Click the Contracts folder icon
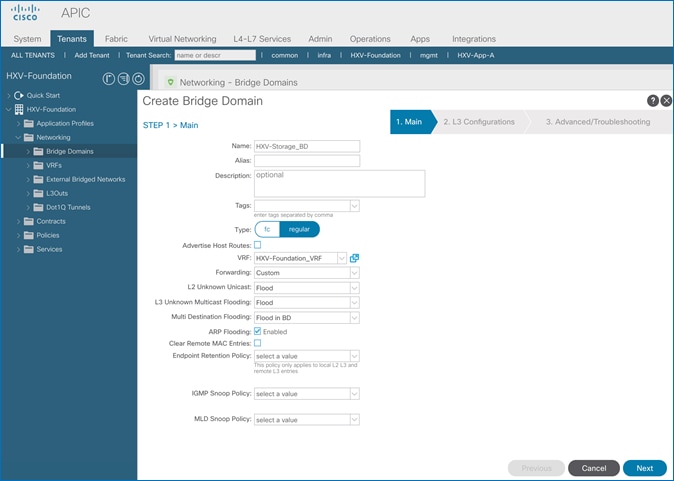Image resolution: width=674 pixels, height=481 pixels. pos(29,221)
